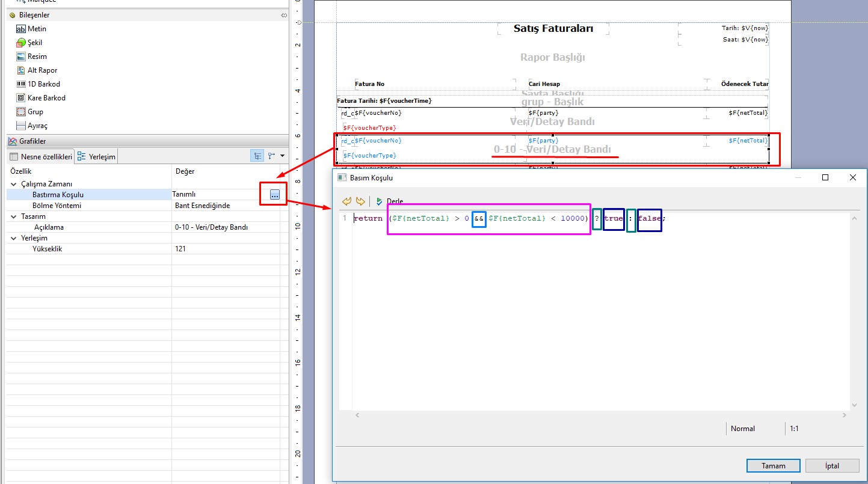Viewport: 868px width, 484px height.
Task: Add an Alt Rapor subreport component
Action: click(x=42, y=70)
